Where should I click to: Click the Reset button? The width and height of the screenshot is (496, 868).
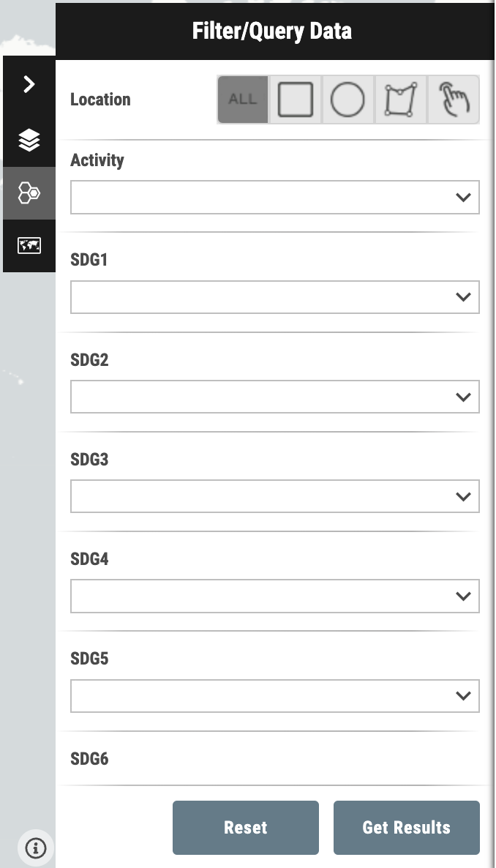click(x=246, y=828)
